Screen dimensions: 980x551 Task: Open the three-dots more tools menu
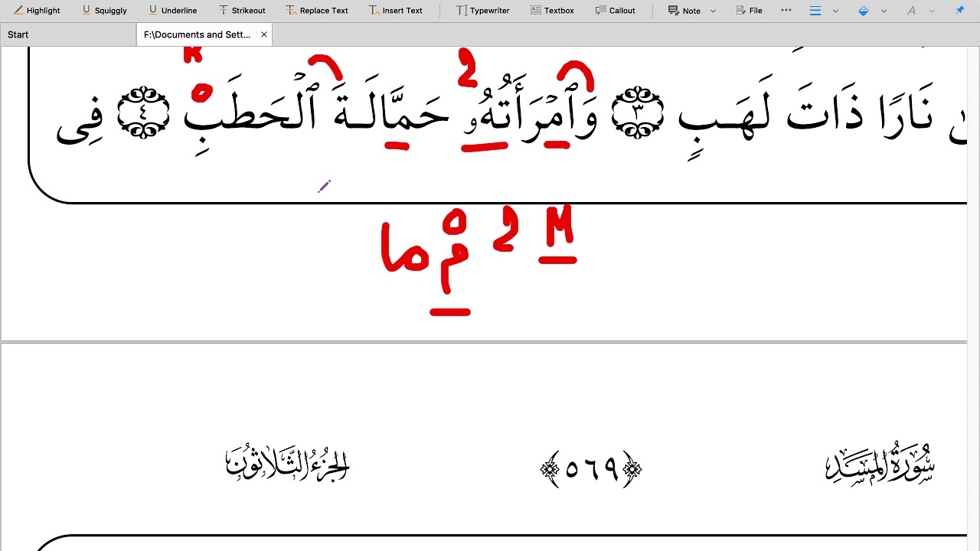[x=786, y=11]
